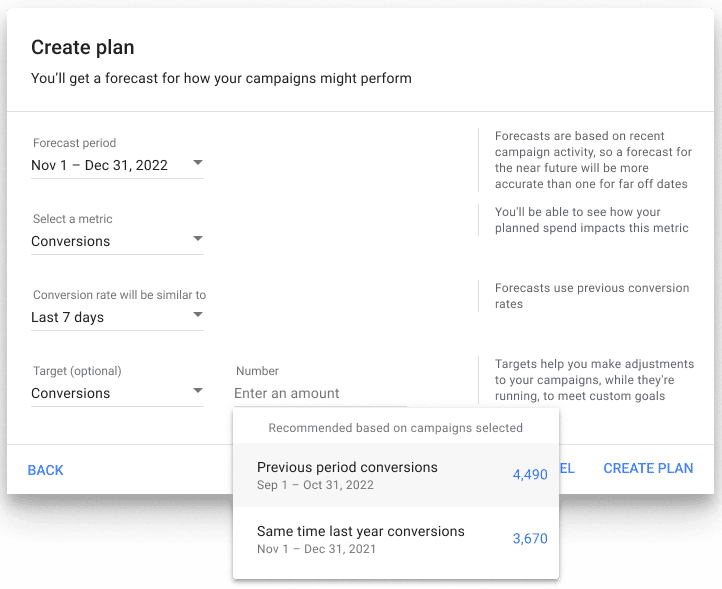
Task: Click the Forecast period dropdown arrow
Action: pos(198,163)
